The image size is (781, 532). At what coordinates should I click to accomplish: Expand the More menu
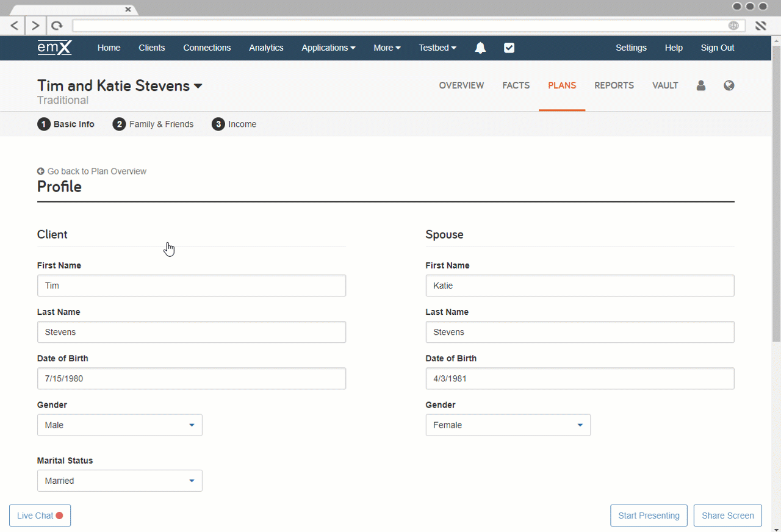pos(387,48)
